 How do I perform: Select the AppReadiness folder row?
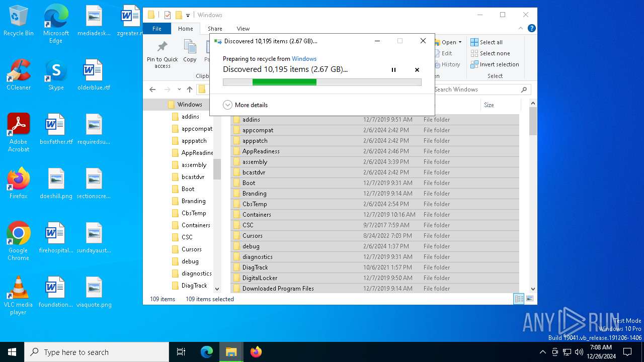point(375,151)
